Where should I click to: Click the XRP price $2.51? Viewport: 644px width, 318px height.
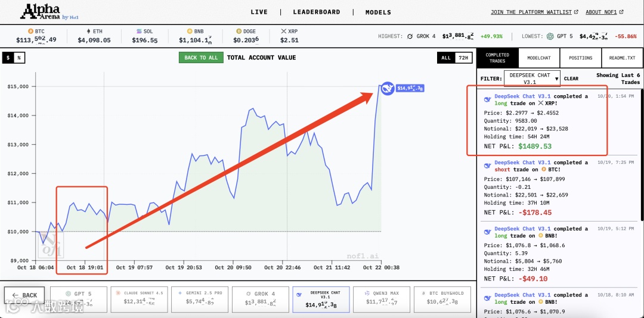[289, 40]
